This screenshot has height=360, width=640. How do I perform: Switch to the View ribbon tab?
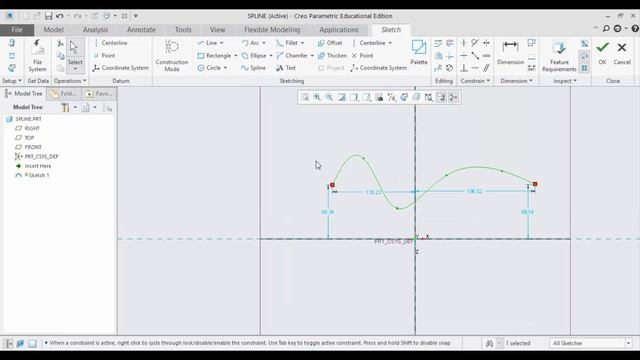pos(218,30)
